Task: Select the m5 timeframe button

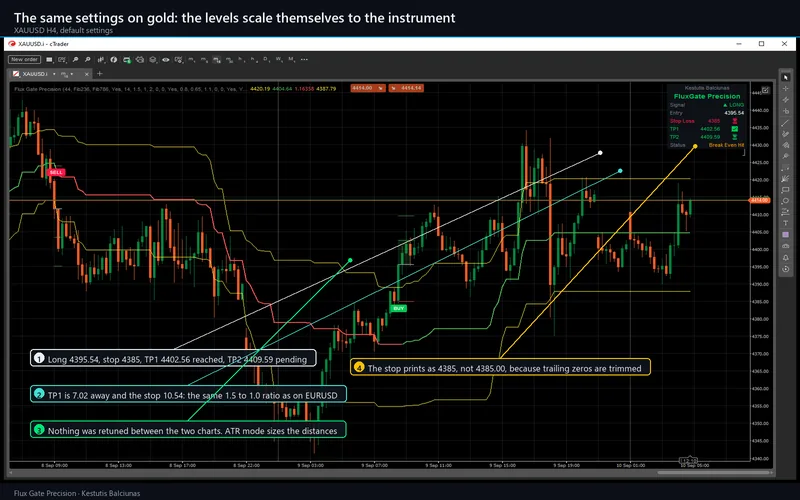Action: pos(204,60)
